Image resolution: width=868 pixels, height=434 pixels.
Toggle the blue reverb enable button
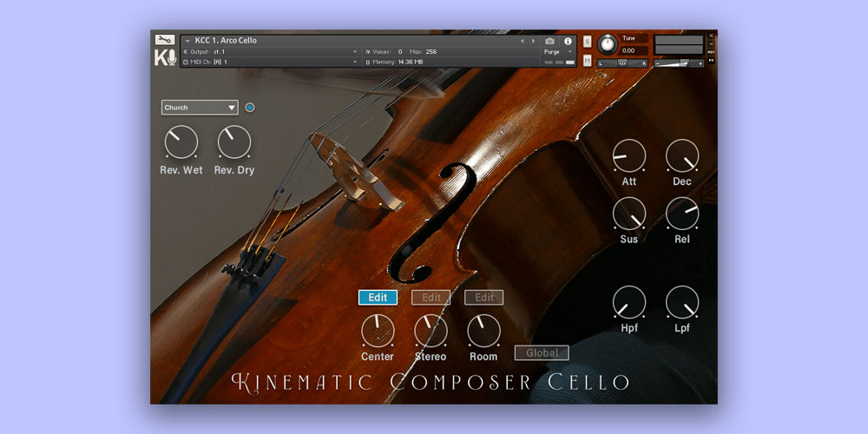pos(250,108)
